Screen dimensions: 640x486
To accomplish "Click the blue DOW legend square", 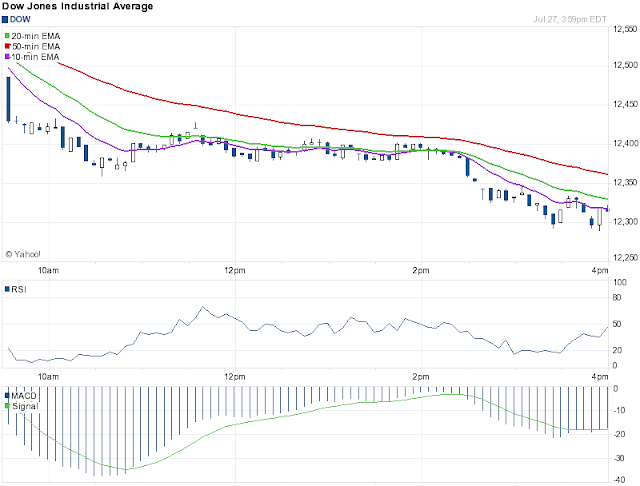I will pyautogui.click(x=5, y=19).
